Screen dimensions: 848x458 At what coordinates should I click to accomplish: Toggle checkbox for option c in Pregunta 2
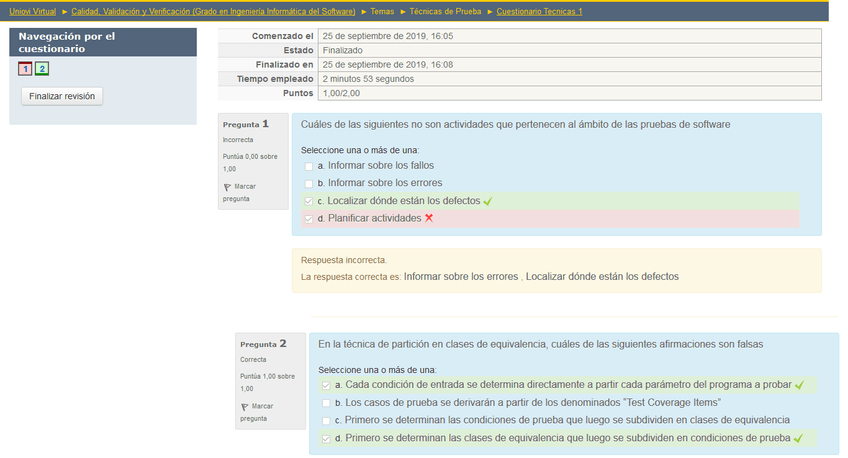tap(326, 420)
